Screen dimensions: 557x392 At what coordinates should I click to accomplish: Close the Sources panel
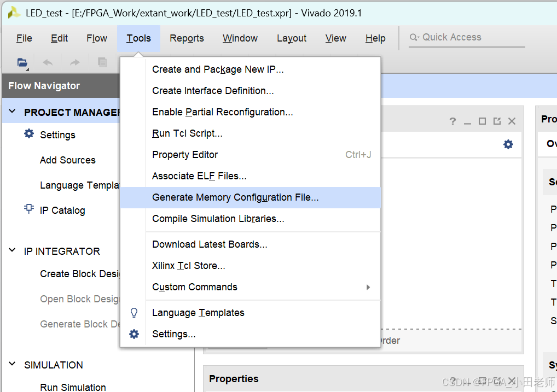click(x=512, y=121)
